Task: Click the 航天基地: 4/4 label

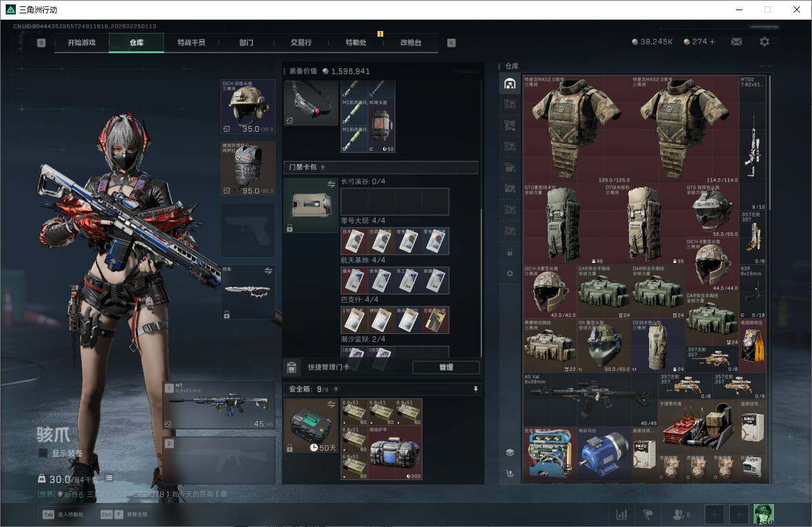Action: pos(363,260)
